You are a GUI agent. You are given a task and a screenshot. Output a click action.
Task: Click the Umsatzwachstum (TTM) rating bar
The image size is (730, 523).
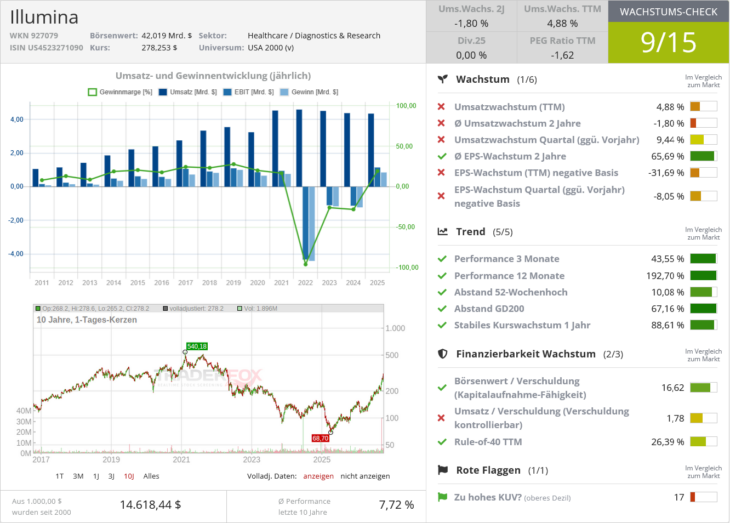[703, 107]
